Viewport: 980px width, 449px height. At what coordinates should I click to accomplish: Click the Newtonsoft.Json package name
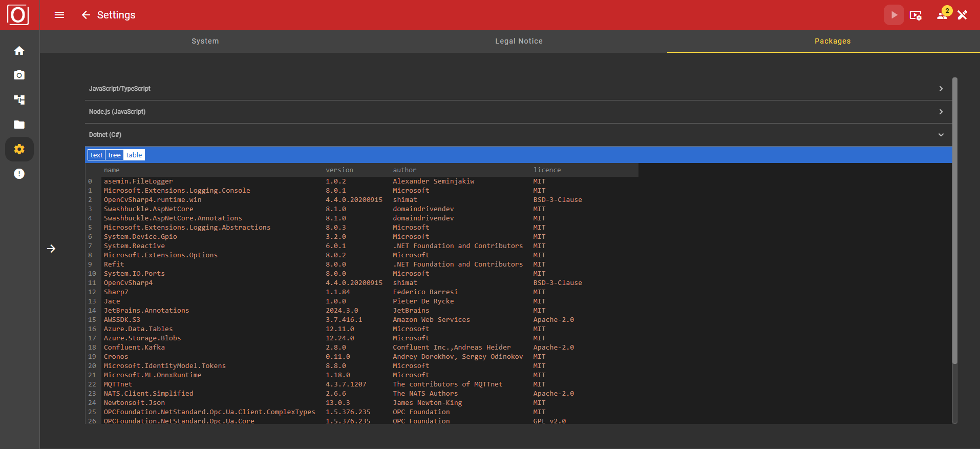[x=134, y=403]
